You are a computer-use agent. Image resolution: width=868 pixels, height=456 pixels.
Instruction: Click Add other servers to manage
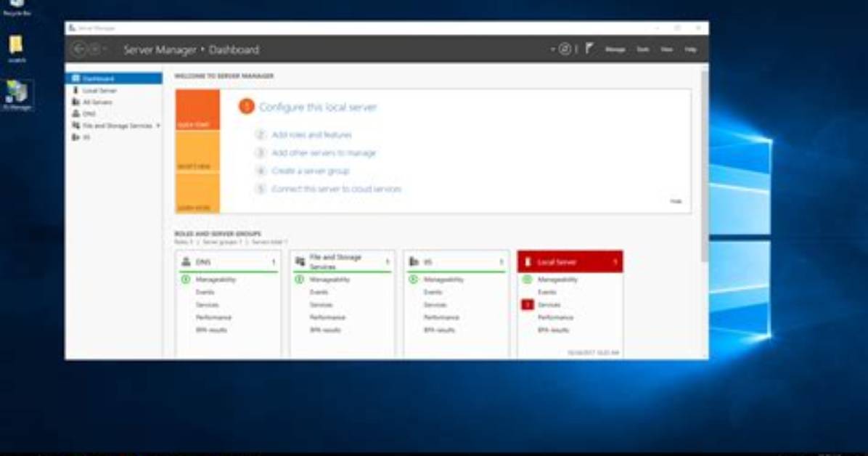324,153
